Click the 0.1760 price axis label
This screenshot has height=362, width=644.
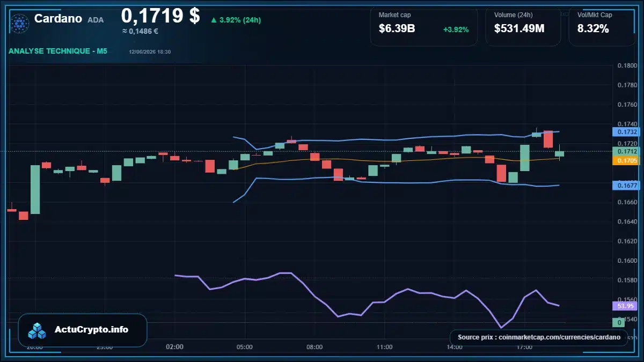[627, 105]
